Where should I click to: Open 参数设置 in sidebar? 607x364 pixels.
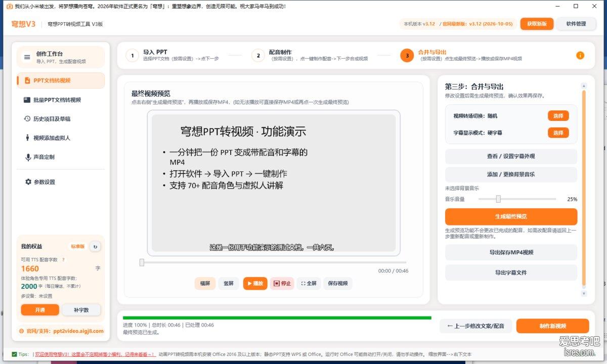click(x=61, y=181)
